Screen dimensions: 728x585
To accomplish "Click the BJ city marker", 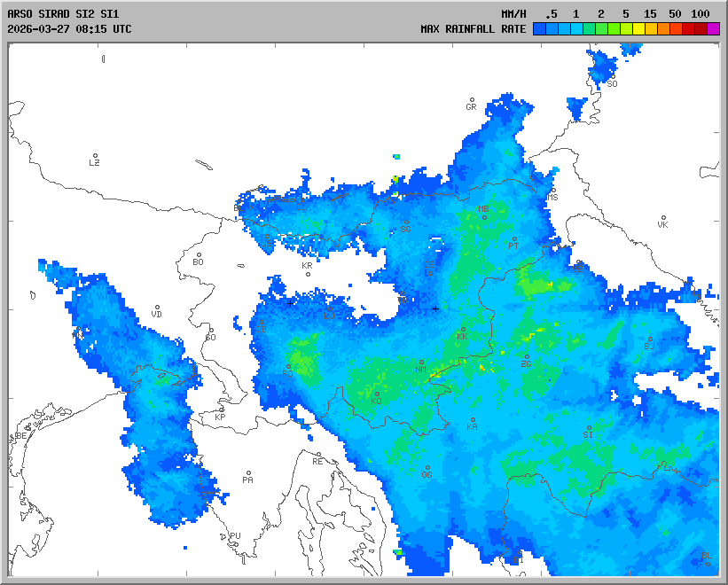I will [x=649, y=339].
